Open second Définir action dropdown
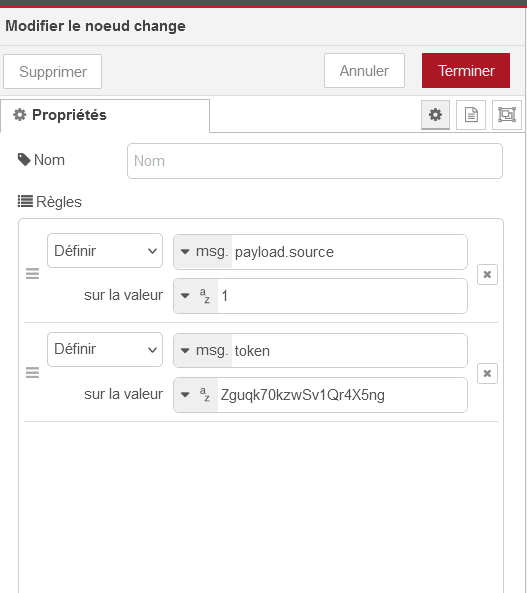Image resolution: width=527 pixels, height=593 pixels. click(x=105, y=349)
